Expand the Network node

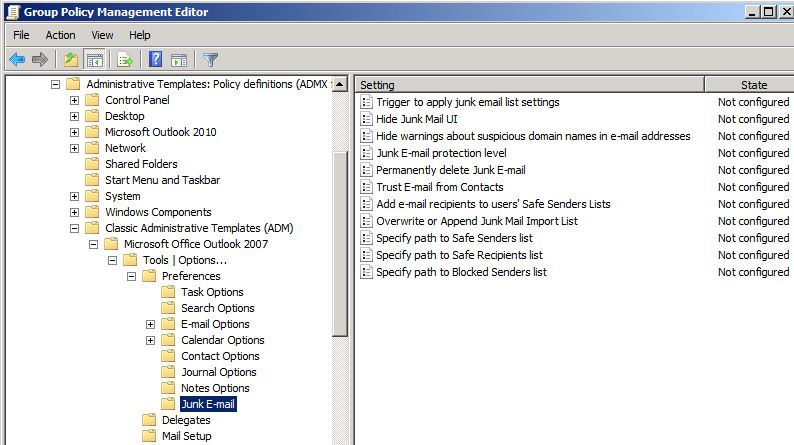[x=74, y=148]
